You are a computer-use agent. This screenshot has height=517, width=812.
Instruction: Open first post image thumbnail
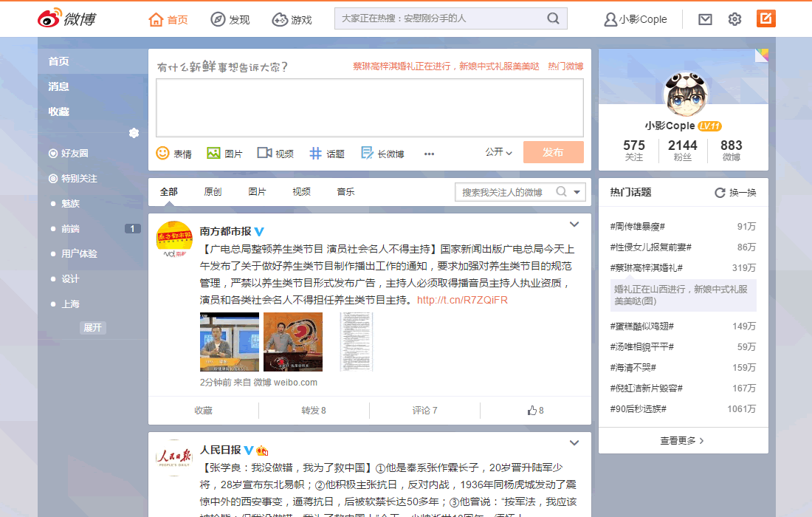[x=230, y=342]
